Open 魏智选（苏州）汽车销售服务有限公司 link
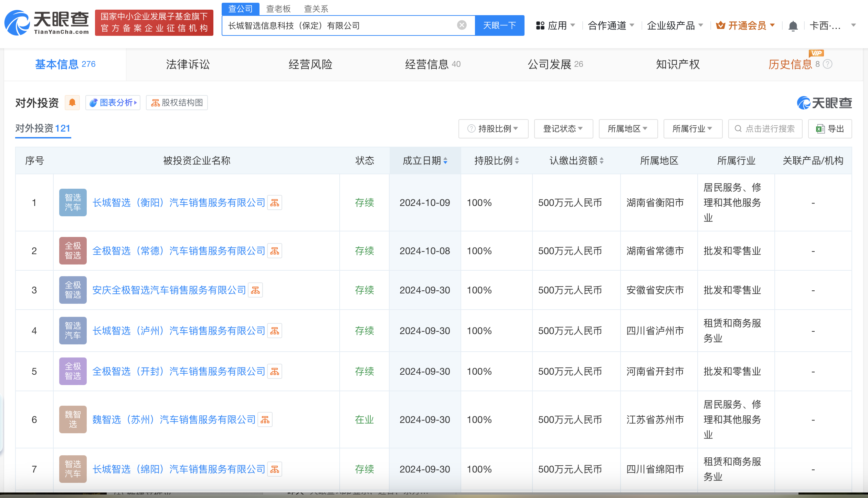868x498 pixels. 174,419
